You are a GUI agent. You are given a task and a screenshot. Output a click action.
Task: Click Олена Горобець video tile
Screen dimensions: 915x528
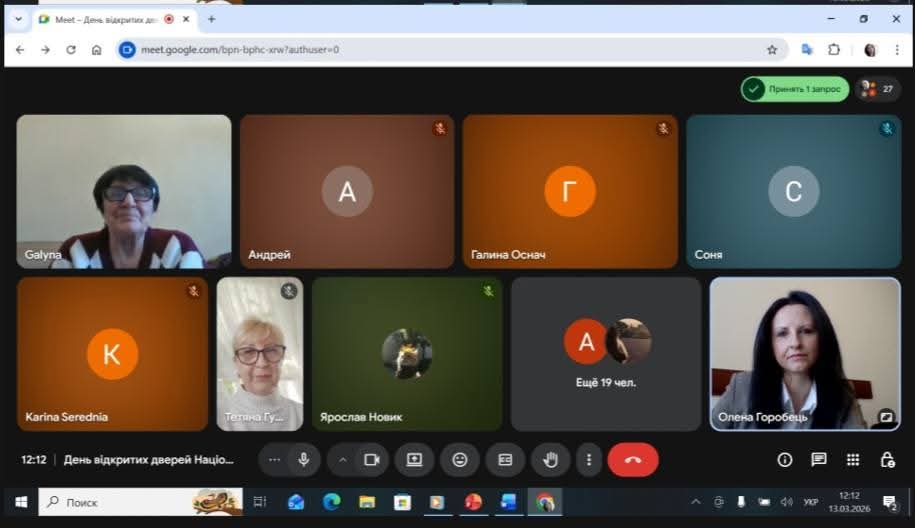pos(805,353)
